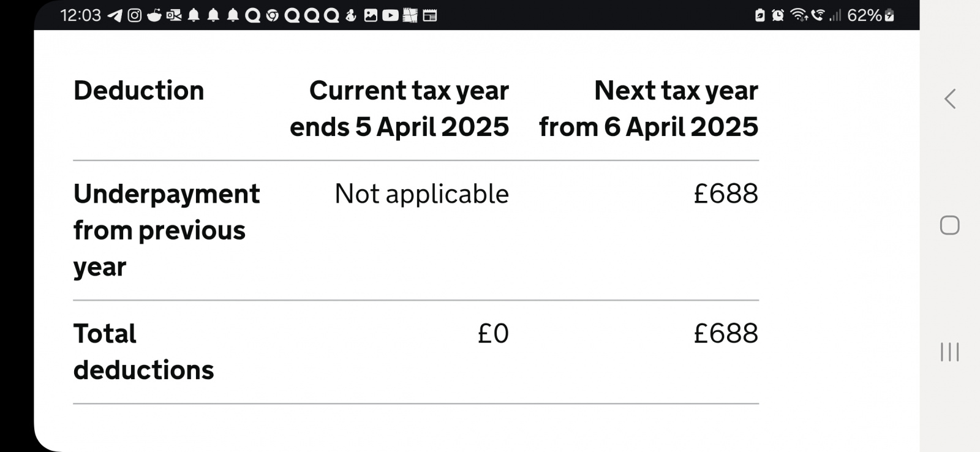Image resolution: width=980 pixels, height=452 pixels.
Task: Tap the Total deductions row label
Action: click(x=144, y=352)
